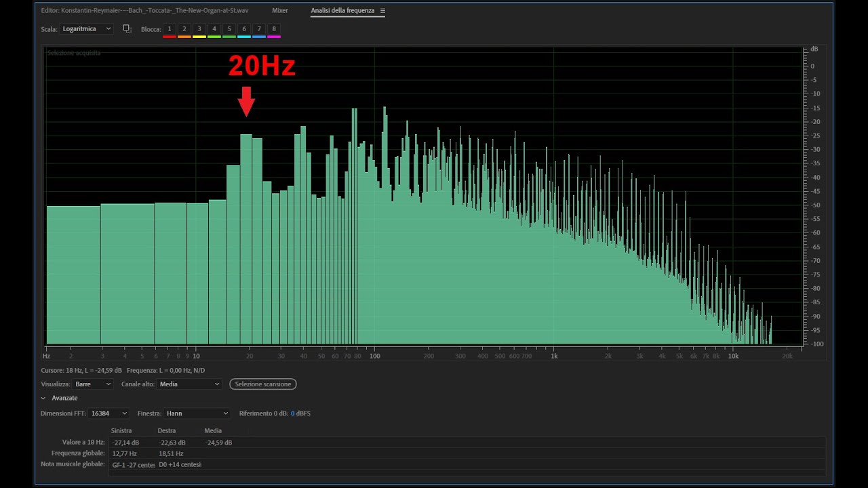Click the Cursore 18 Hz readout text
This screenshot has height=488, width=868.
pyautogui.click(x=81, y=371)
